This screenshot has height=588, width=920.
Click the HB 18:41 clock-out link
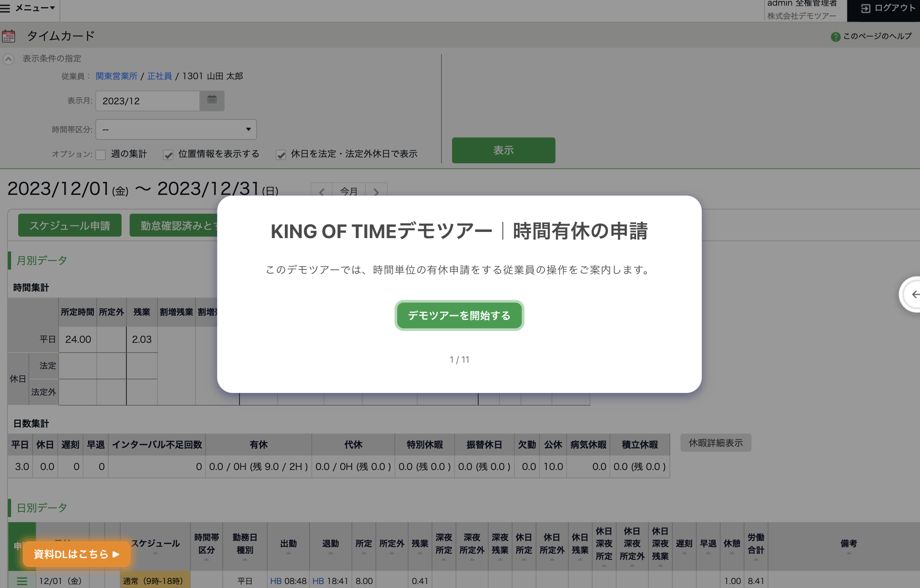click(x=330, y=581)
